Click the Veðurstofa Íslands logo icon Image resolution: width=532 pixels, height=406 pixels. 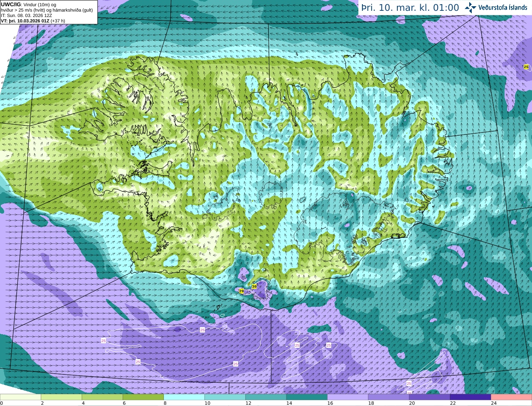pyautogui.click(x=470, y=7)
